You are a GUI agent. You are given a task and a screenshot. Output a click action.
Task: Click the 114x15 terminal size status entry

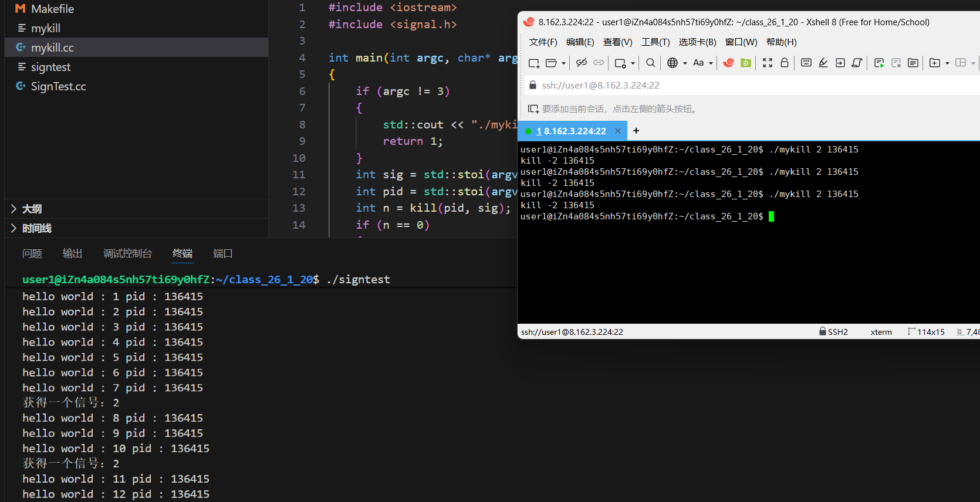click(x=926, y=332)
